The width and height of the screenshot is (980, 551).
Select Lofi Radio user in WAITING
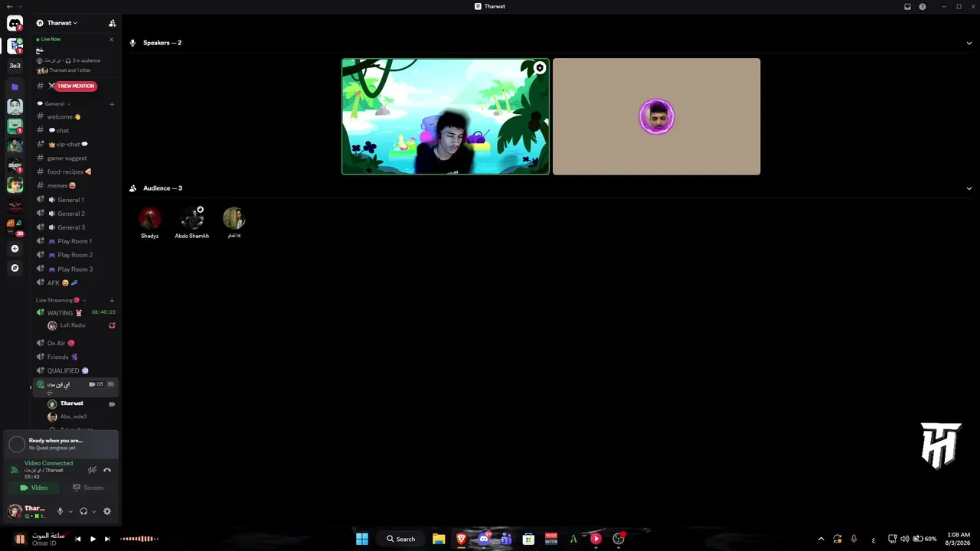click(x=80, y=325)
